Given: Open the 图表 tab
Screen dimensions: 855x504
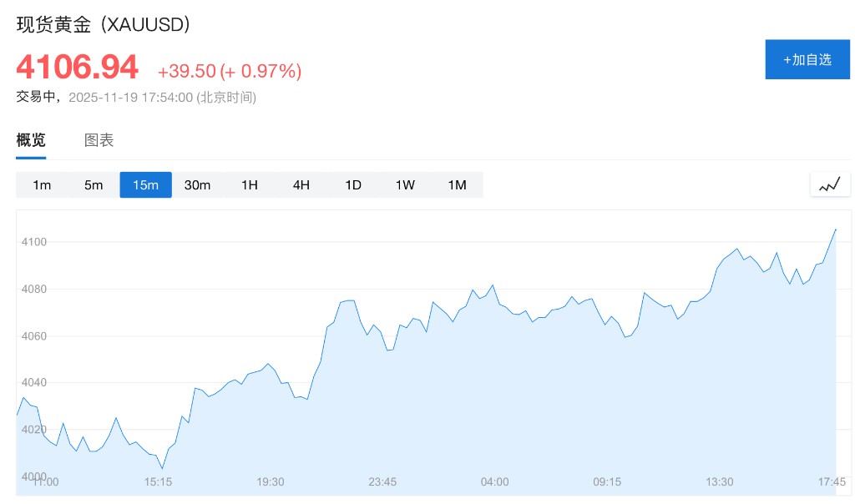Looking at the screenshot, I should 99,140.
